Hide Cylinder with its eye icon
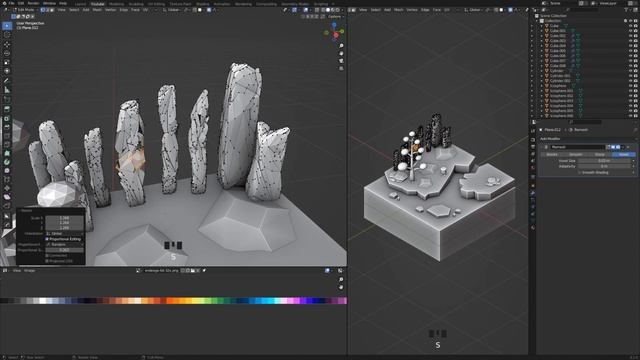The height and width of the screenshot is (360, 640). click(x=631, y=71)
